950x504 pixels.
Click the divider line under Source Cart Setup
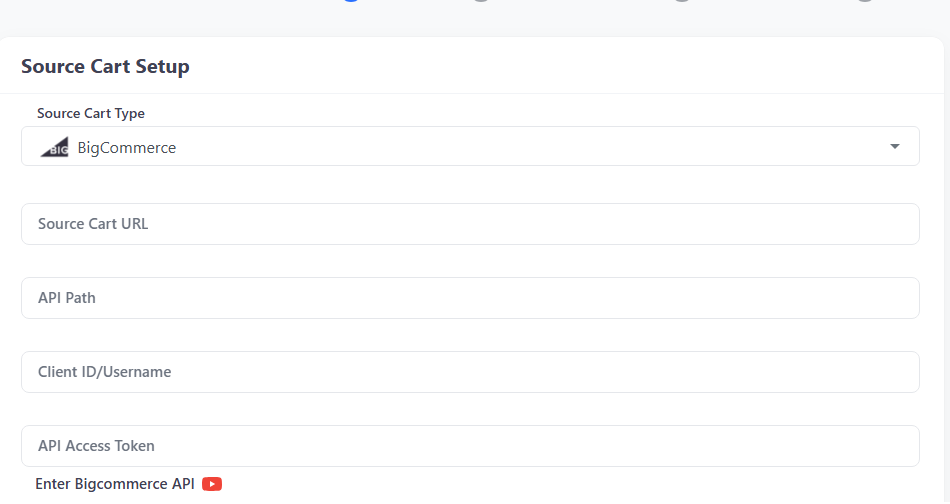[471, 93]
